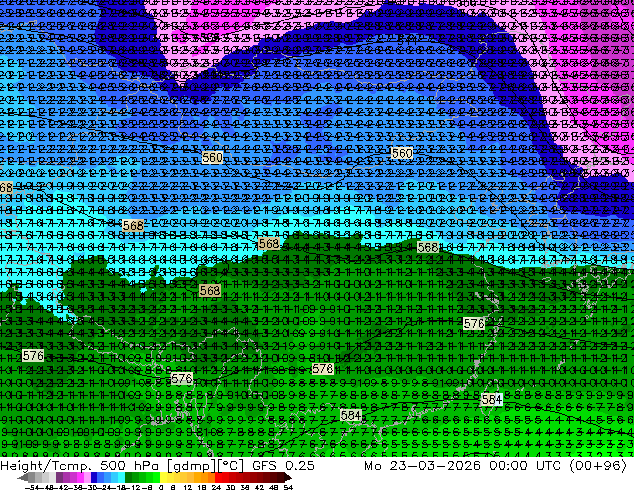This screenshot has height=490, width=634.
Task: Click the 560 contour label on the map's right half
Action: 402,153
